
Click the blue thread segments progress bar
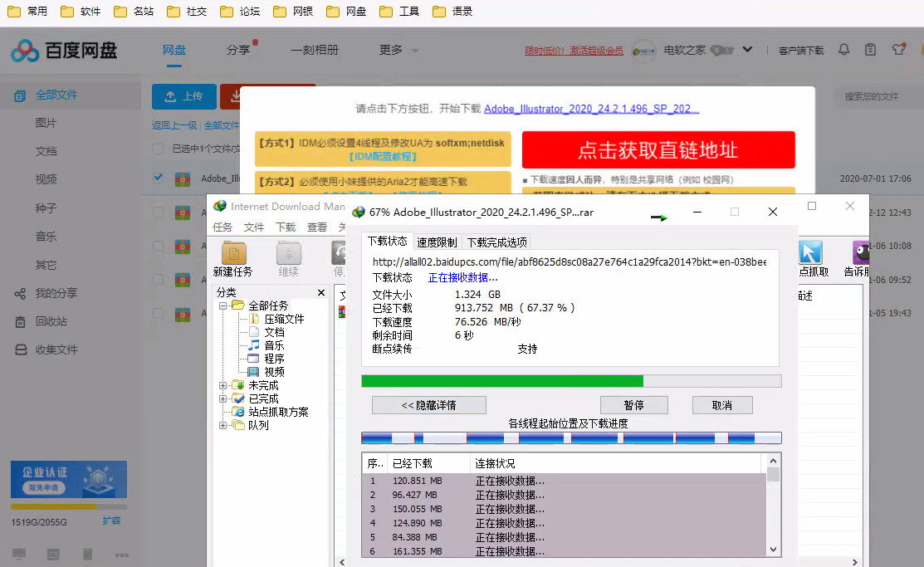571,438
